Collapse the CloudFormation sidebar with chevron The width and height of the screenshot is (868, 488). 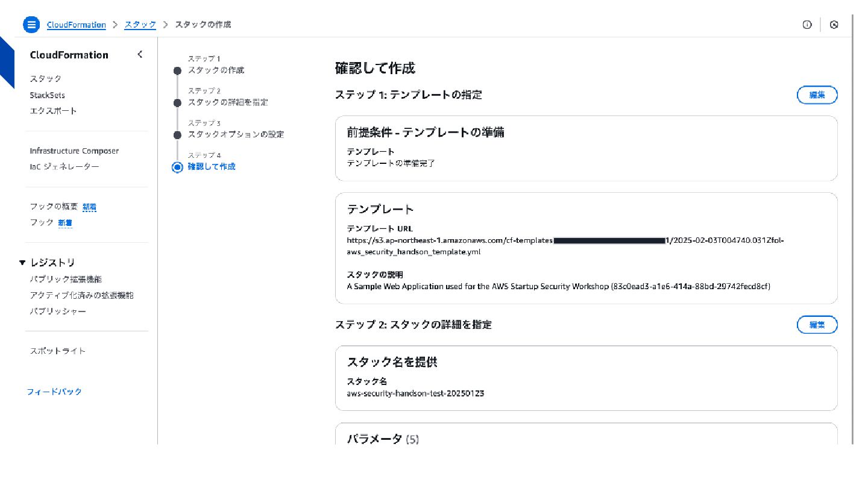(140, 54)
